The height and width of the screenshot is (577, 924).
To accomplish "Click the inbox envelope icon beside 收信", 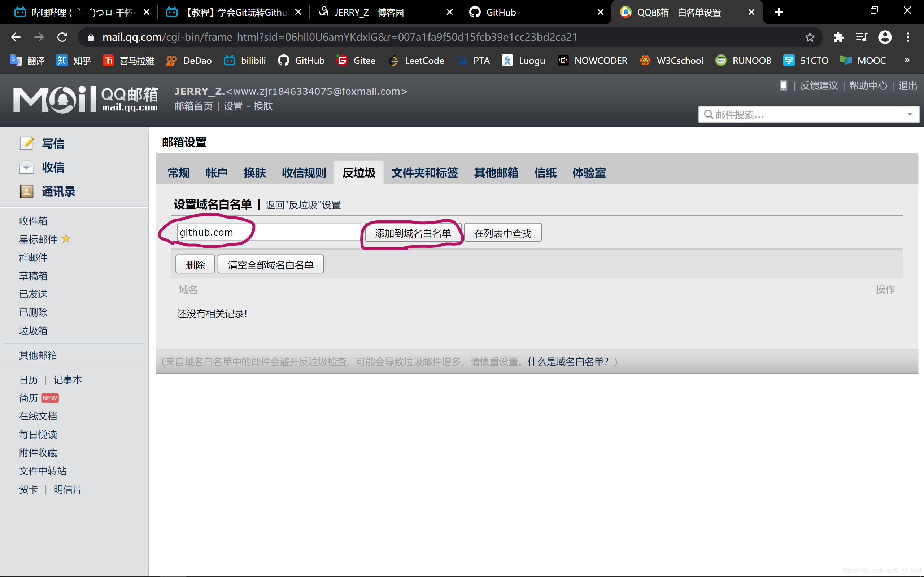I will [27, 167].
